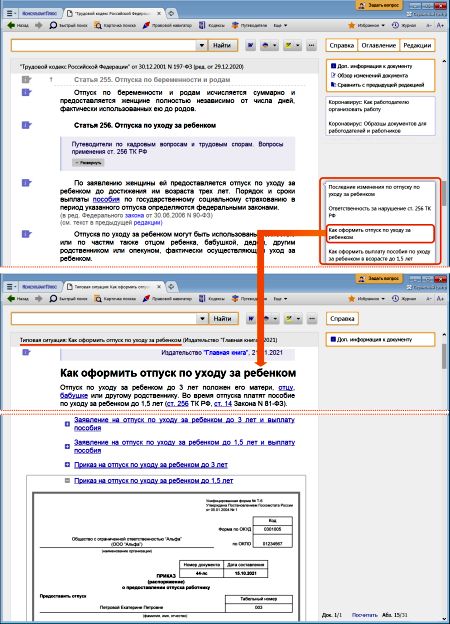Image resolution: width=450 pixels, height=624 pixels.
Task: Click the Найти button in the bottom window
Action: point(222,318)
